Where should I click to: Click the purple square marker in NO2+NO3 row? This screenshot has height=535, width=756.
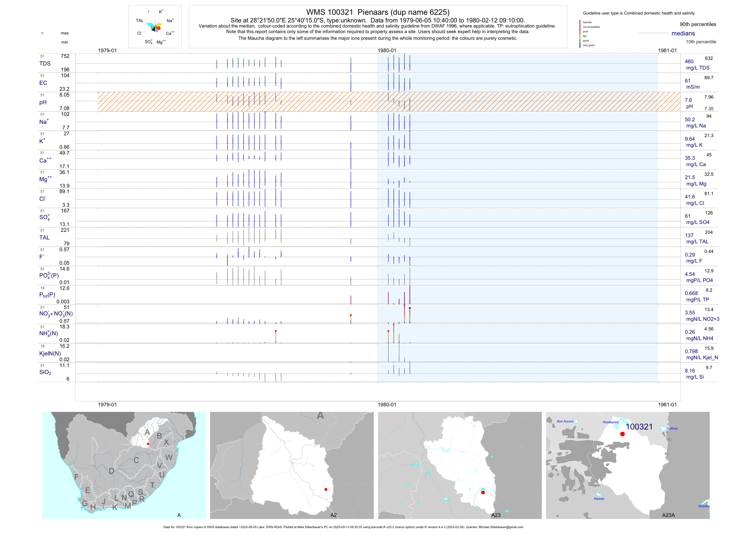point(410,308)
